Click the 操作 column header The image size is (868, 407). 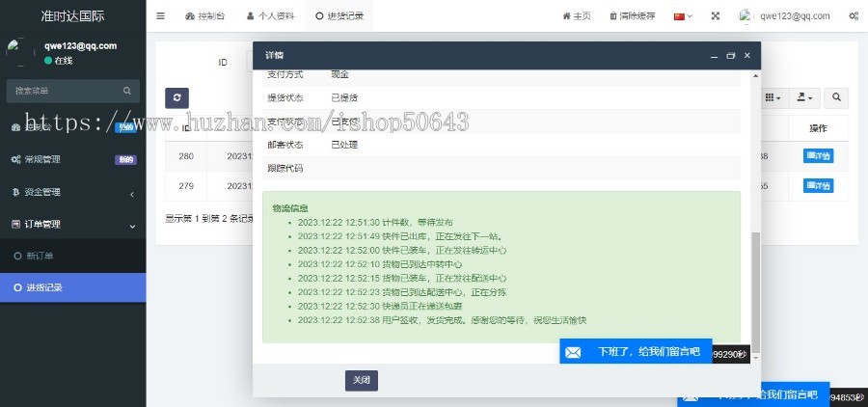point(818,128)
